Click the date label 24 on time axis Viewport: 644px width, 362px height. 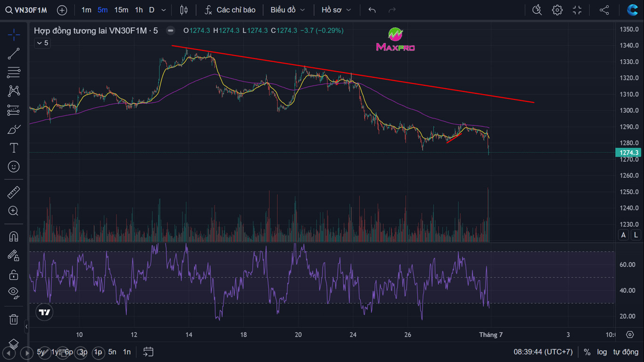pos(353,335)
